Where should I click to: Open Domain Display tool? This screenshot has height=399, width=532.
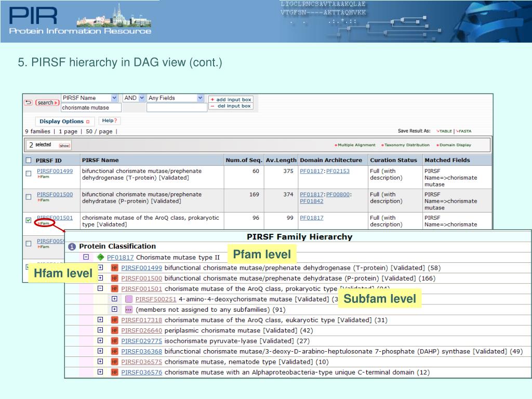[x=454, y=145]
